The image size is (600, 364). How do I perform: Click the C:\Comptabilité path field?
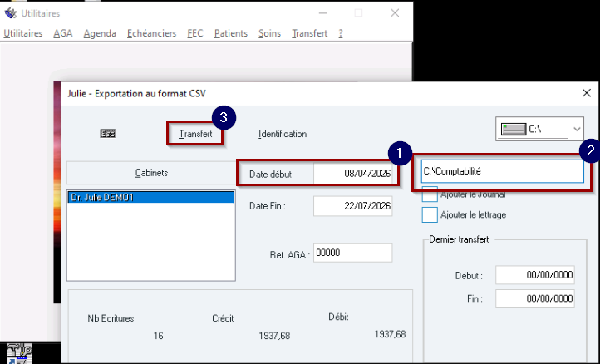pos(503,171)
